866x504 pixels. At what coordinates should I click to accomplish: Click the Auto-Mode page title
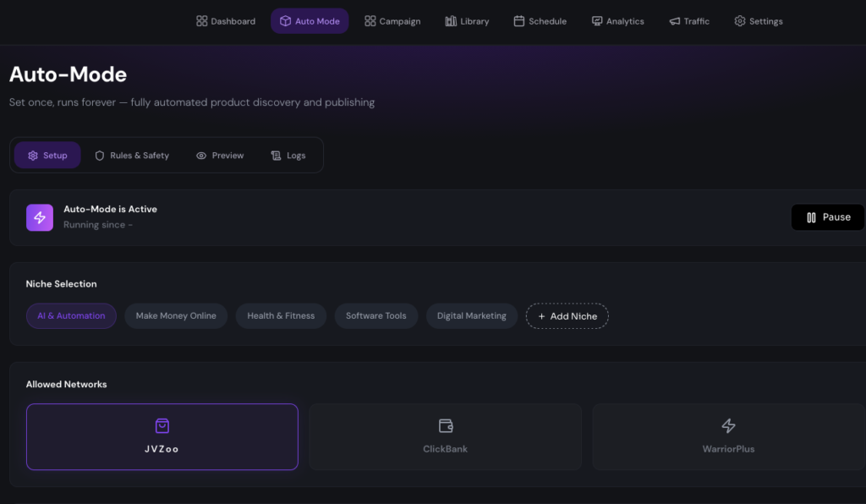[x=68, y=74]
